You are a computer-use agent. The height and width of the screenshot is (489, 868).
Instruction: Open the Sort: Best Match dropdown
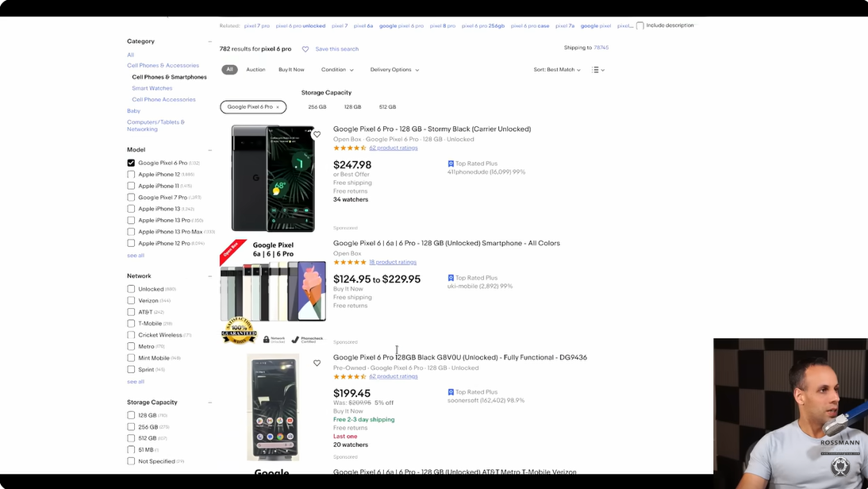557,70
